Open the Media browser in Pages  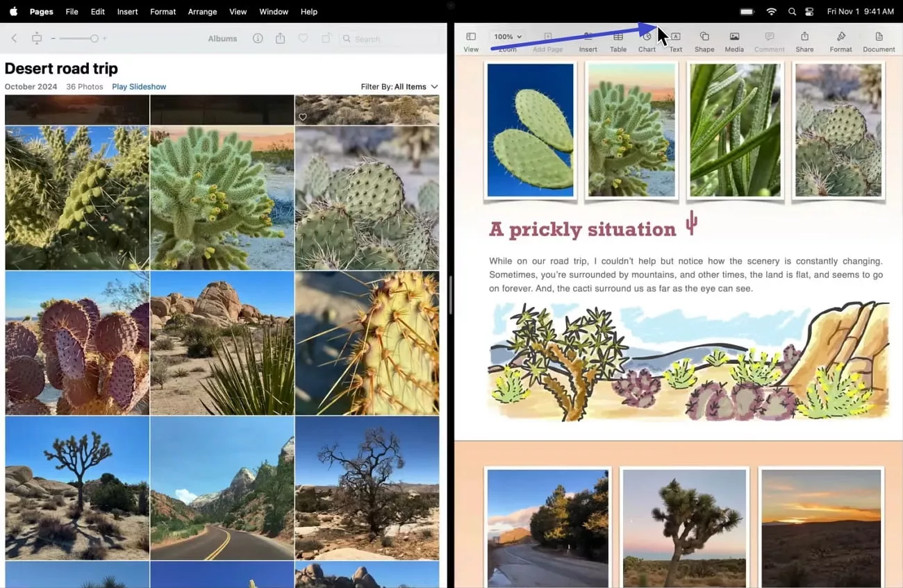[x=734, y=40]
